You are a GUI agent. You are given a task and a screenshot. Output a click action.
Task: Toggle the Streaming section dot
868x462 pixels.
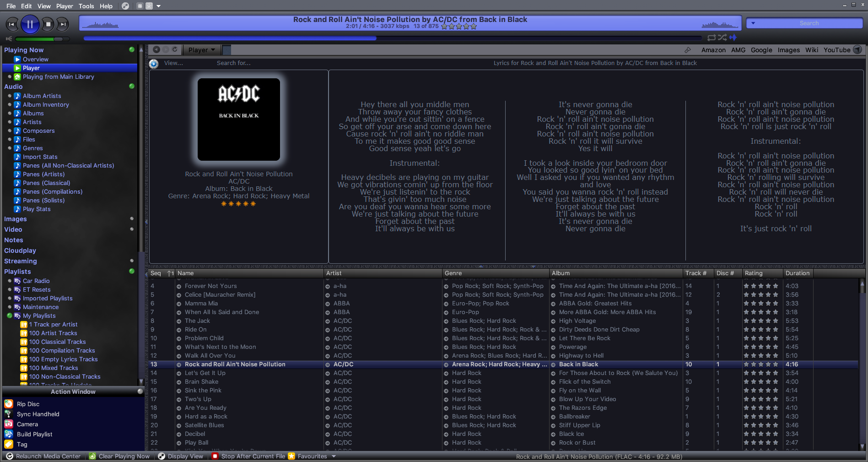coord(132,261)
